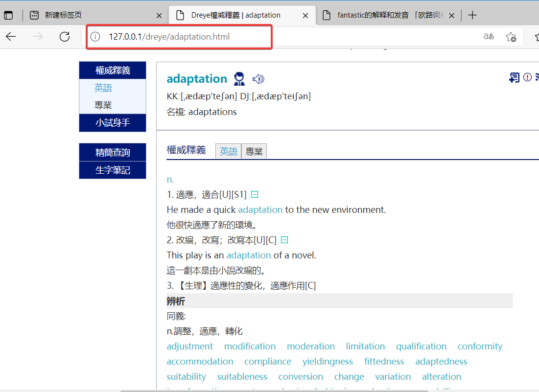The height and width of the screenshot is (392, 539).
Task: Click the red error report icon
Action: [527, 77]
